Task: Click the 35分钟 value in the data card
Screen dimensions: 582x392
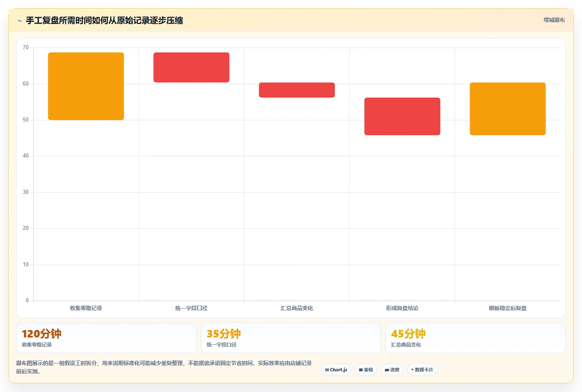Action: click(224, 334)
